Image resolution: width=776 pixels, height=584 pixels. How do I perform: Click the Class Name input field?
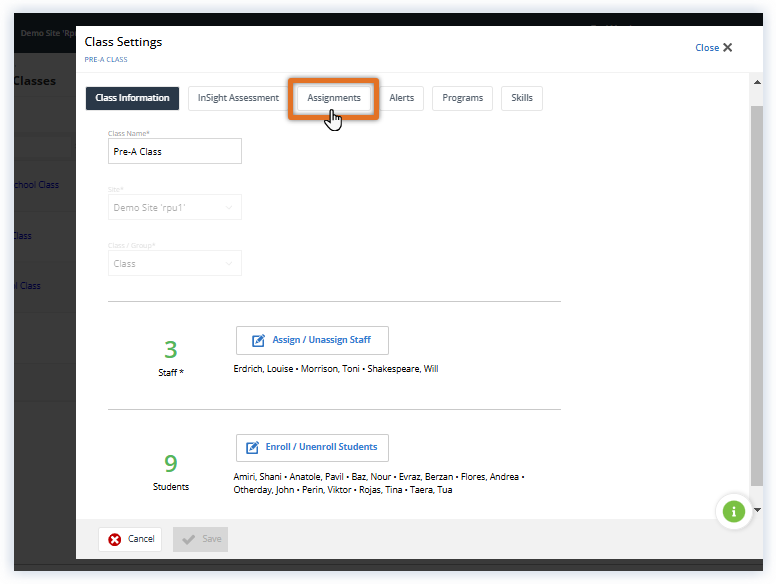175,151
